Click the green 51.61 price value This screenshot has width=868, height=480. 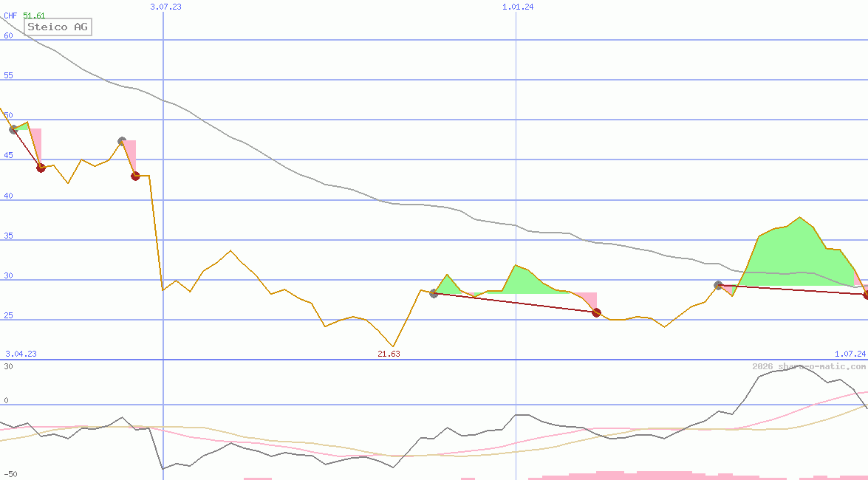pos(34,16)
